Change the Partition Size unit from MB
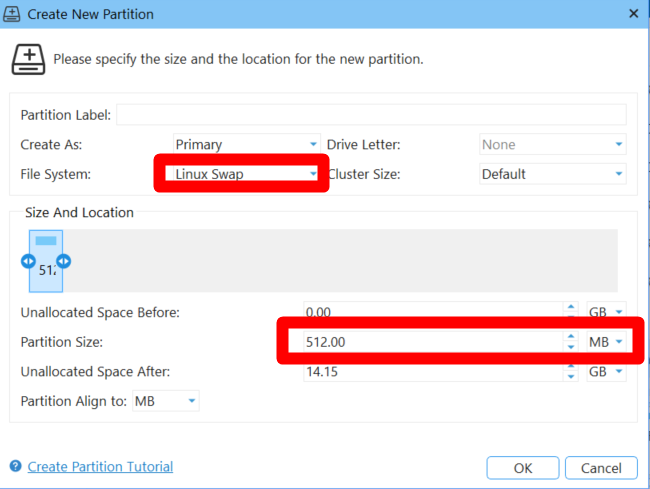Viewport: 650px width, 489px height. (x=606, y=342)
